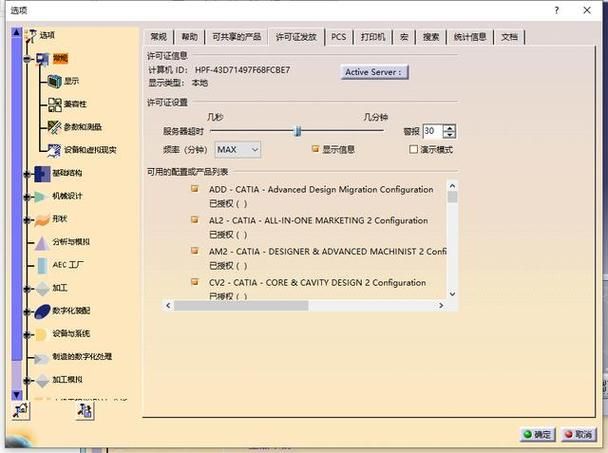Expand the 加工 tree node
Viewport: 608px width, 453px height.
(27, 289)
